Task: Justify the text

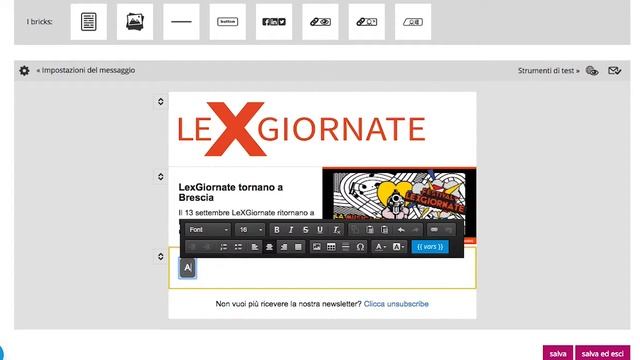Action: (x=298, y=247)
